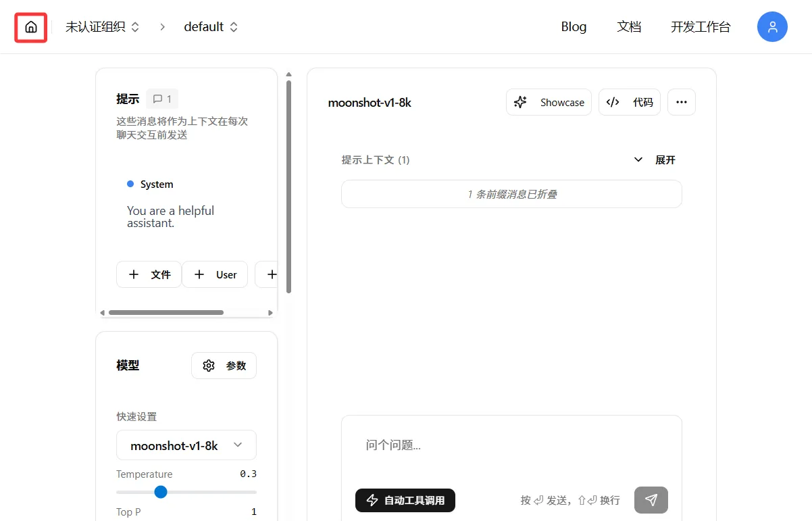Viewport: 812px width, 521px height.
Task: Add a User message to prompt
Action: click(x=215, y=275)
